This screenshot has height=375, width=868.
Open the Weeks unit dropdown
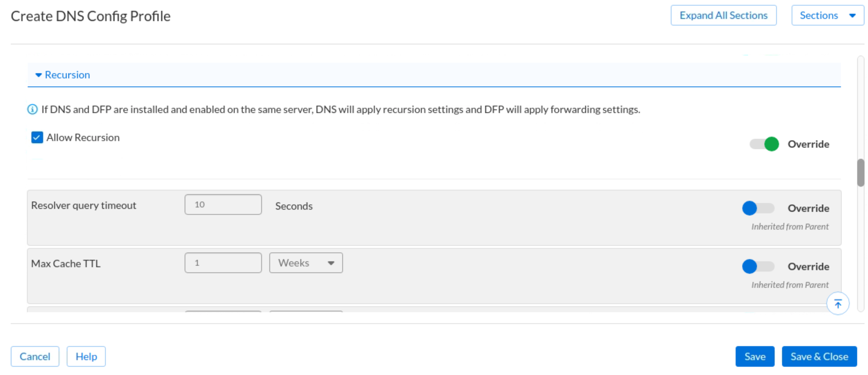(x=305, y=263)
